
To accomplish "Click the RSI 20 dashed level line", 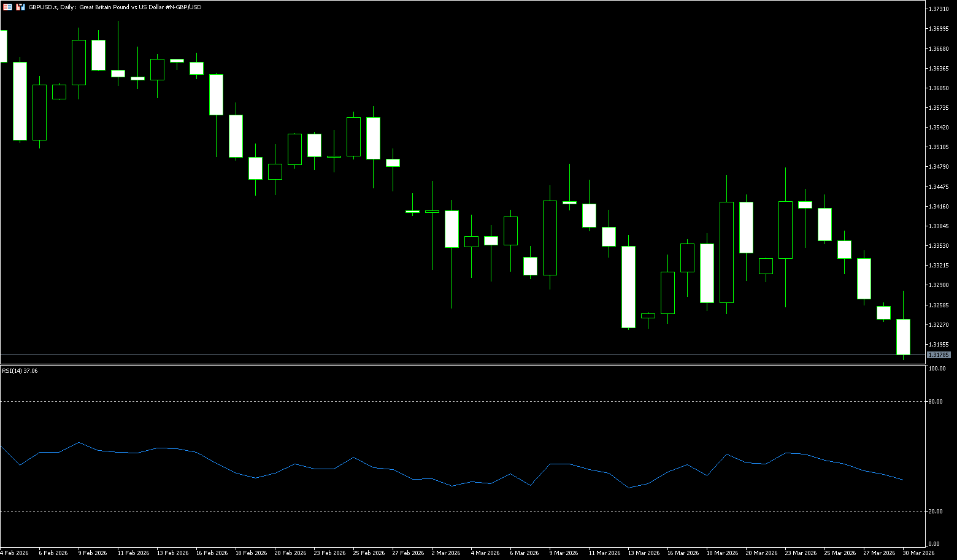I will (x=429, y=511).
